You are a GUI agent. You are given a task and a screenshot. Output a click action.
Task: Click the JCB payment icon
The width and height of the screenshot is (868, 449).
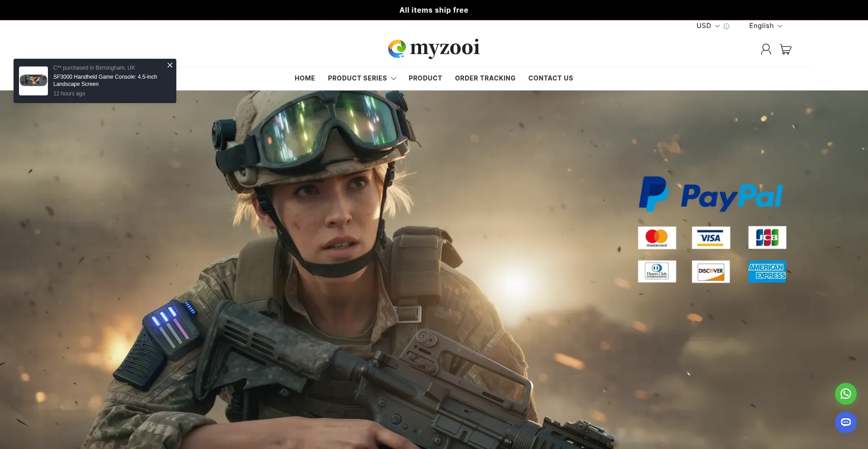pos(767,237)
